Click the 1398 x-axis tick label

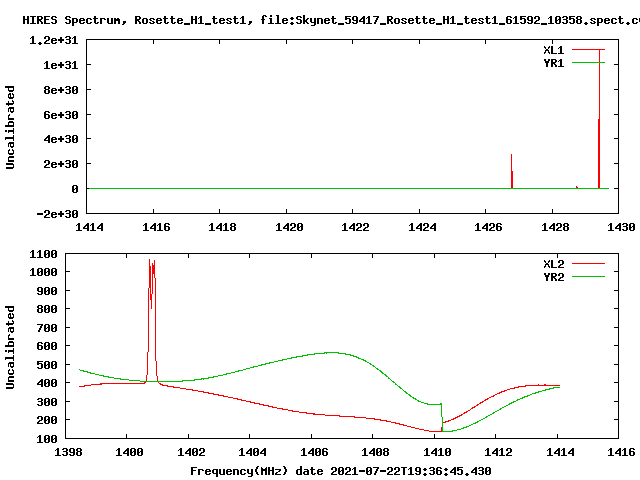68,452
